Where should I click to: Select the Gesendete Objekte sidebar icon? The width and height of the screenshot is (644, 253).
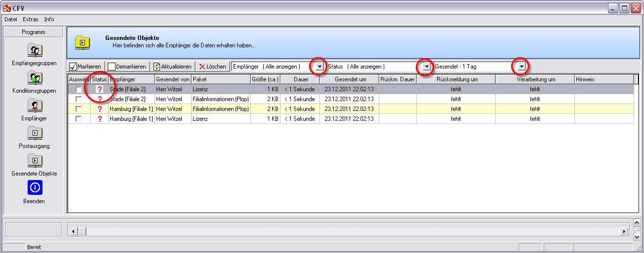tap(35, 161)
